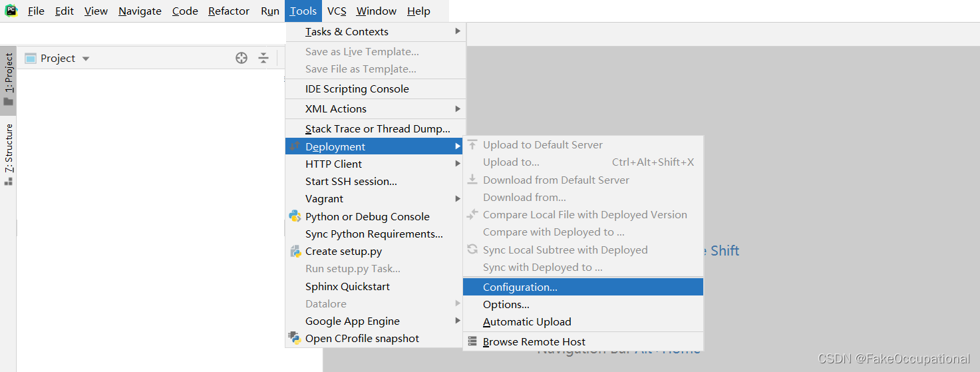Viewport: 980px width, 372px height.
Task: Expand the Deployment submenu arrow
Action: [x=458, y=146]
